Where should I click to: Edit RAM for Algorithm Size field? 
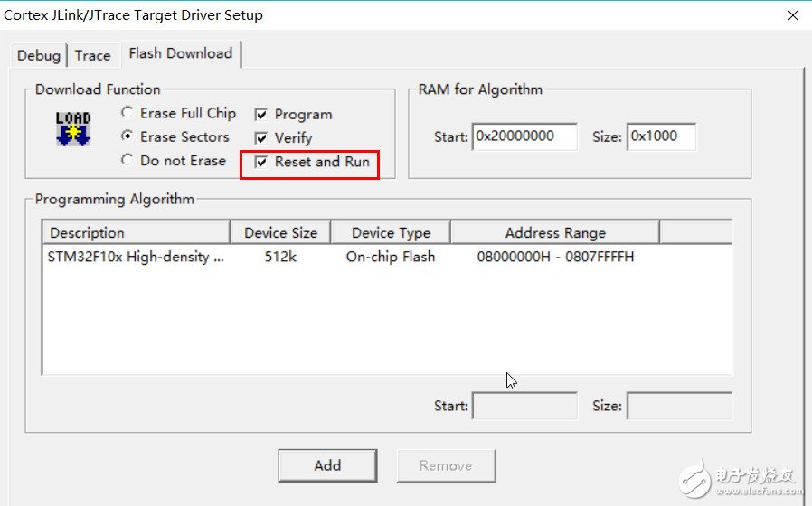point(661,136)
